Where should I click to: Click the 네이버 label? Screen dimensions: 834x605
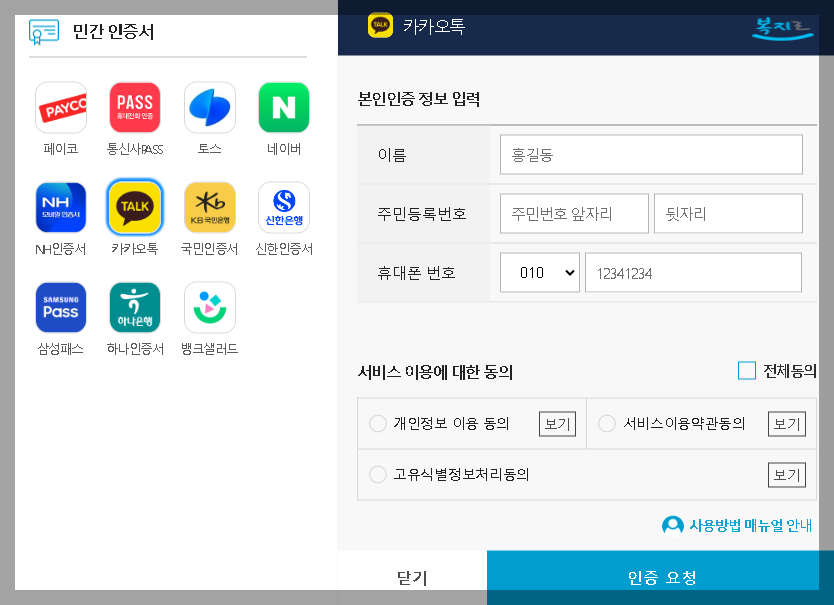click(x=284, y=149)
